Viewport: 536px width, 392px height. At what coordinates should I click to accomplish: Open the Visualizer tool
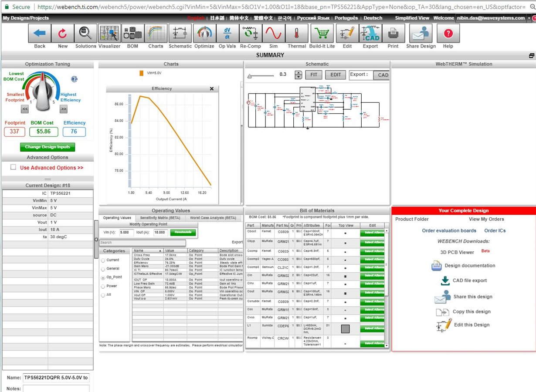click(x=109, y=33)
